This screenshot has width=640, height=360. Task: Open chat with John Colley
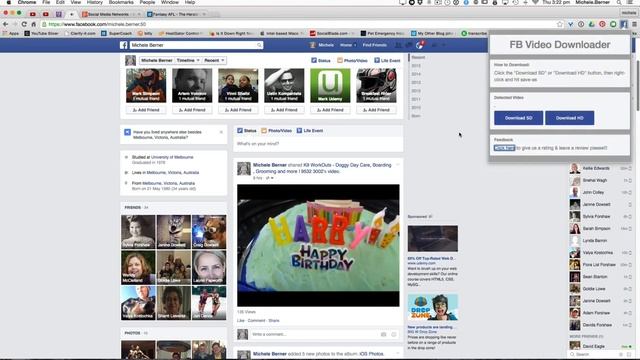[x=600, y=192]
